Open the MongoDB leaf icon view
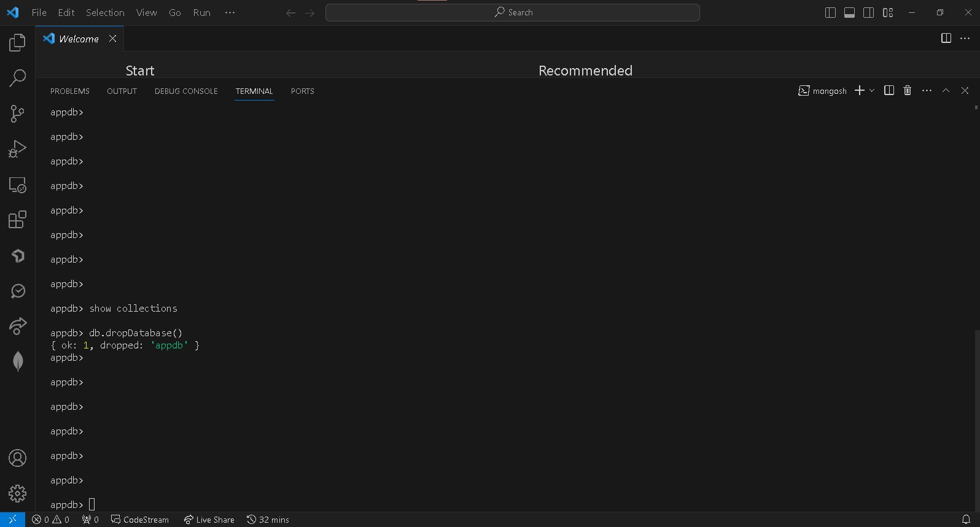 coord(18,361)
